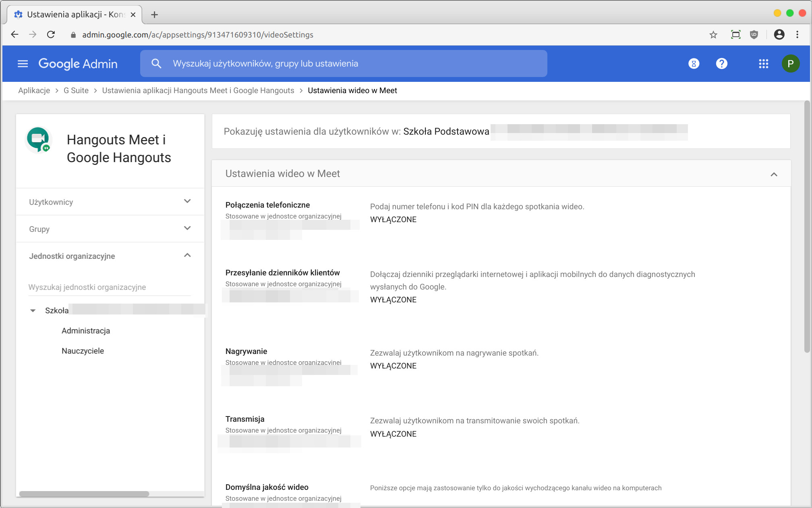Open the main hamburger menu
812x508 pixels.
coord(23,64)
